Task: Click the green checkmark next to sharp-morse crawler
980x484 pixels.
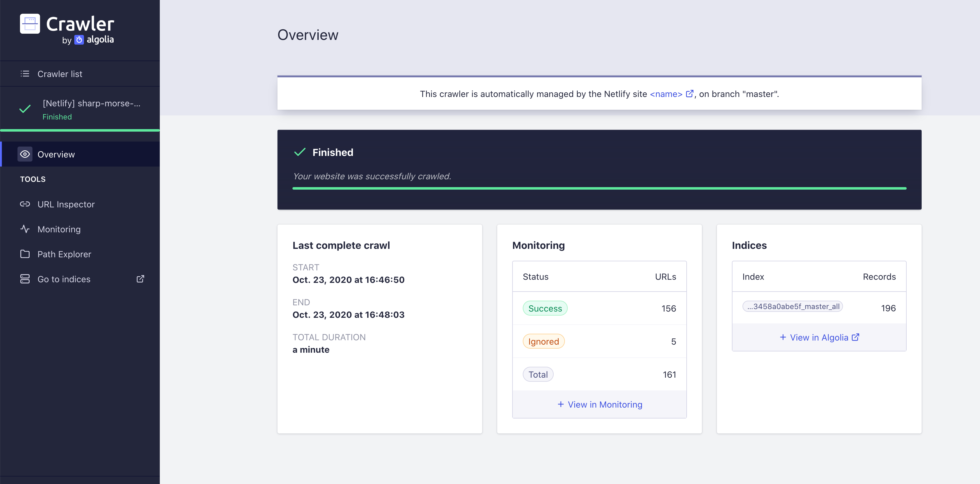Action: pos(25,109)
